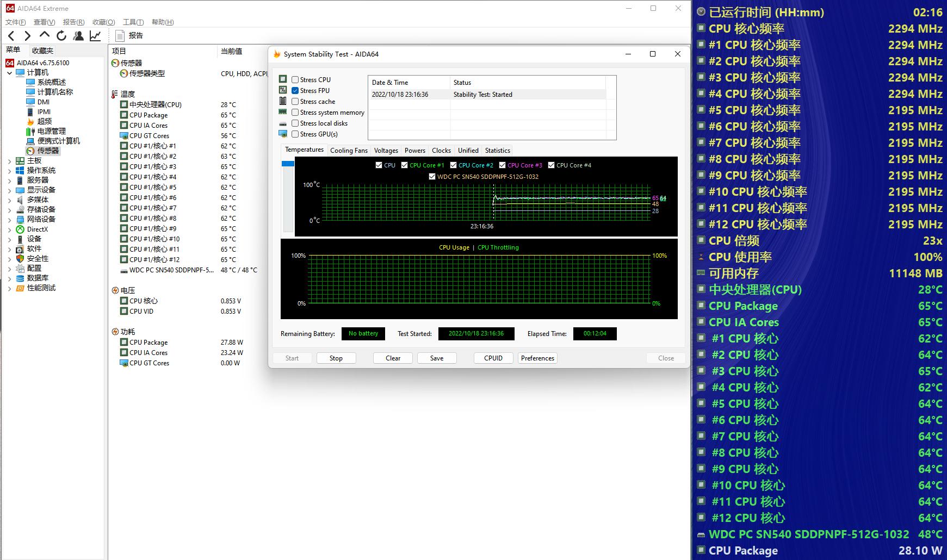947x560 pixels.
Task: Click the Preferences button
Action: click(537, 358)
